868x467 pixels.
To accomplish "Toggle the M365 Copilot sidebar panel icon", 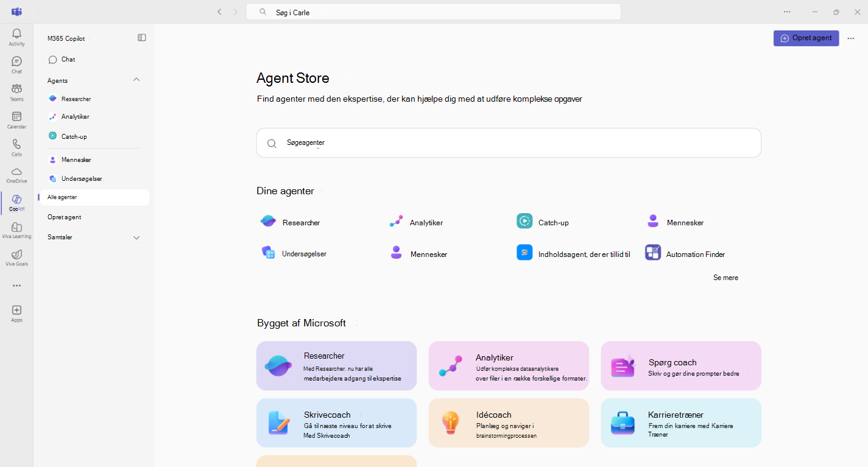I will (x=142, y=38).
